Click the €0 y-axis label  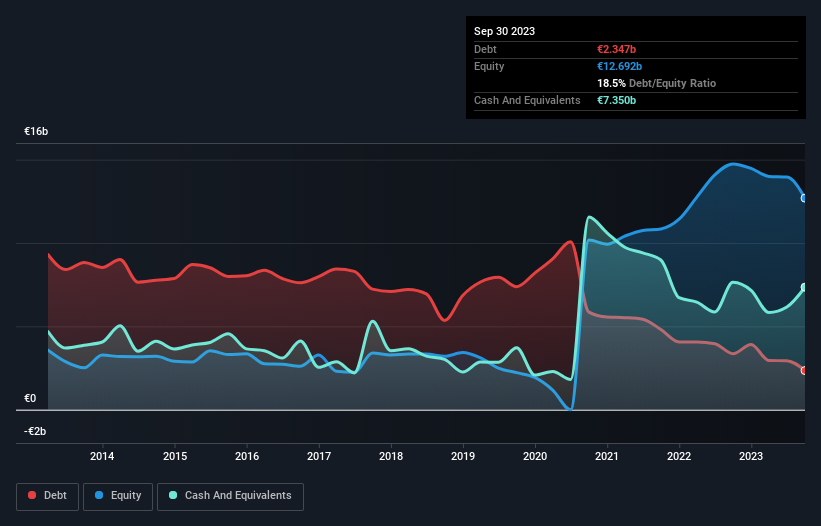(x=30, y=398)
